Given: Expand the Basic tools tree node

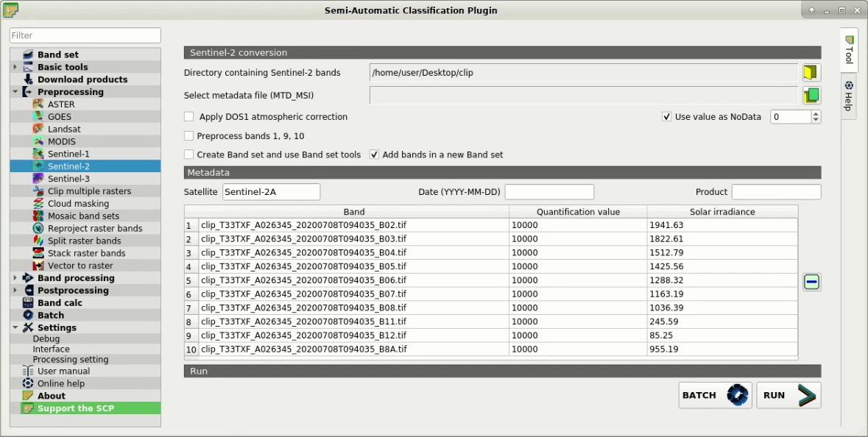Looking at the screenshot, I should click(x=15, y=67).
